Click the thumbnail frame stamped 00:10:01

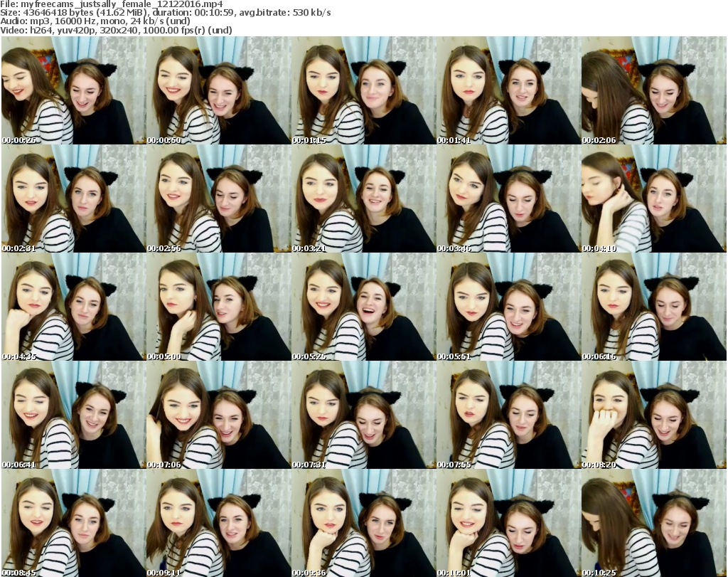click(x=508, y=523)
